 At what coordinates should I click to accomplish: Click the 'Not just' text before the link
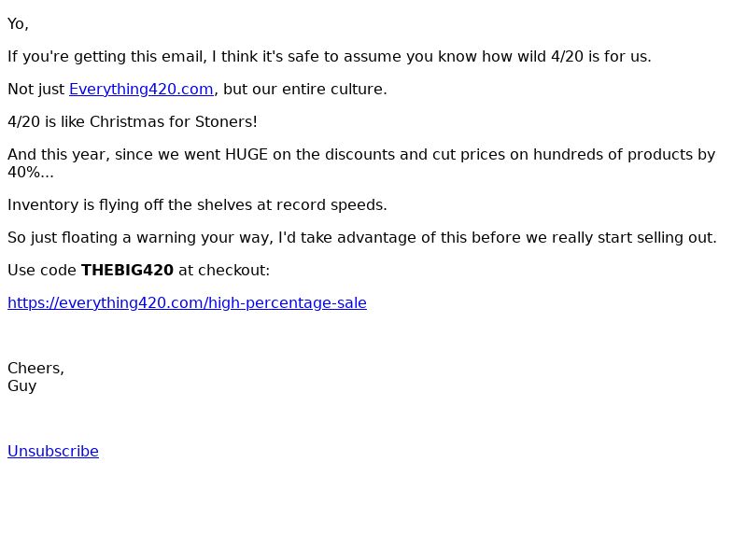point(36,89)
